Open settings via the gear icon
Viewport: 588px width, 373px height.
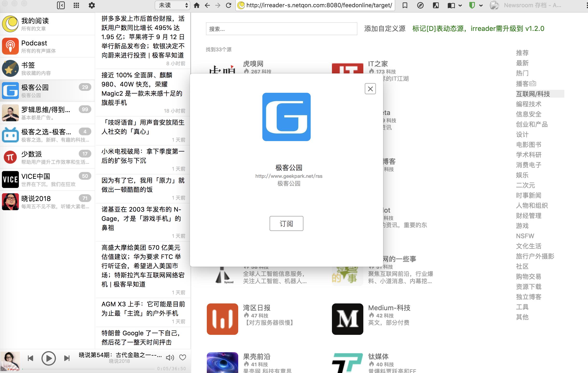[x=92, y=5]
